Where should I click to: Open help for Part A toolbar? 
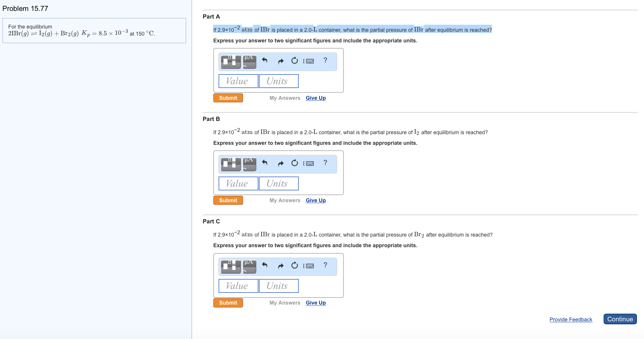pos(325,60)
